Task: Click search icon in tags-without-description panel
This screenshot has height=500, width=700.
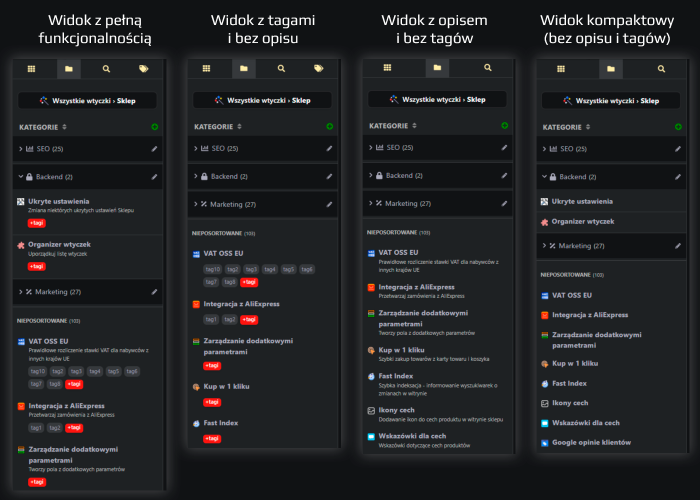Action: coord(281,69)
